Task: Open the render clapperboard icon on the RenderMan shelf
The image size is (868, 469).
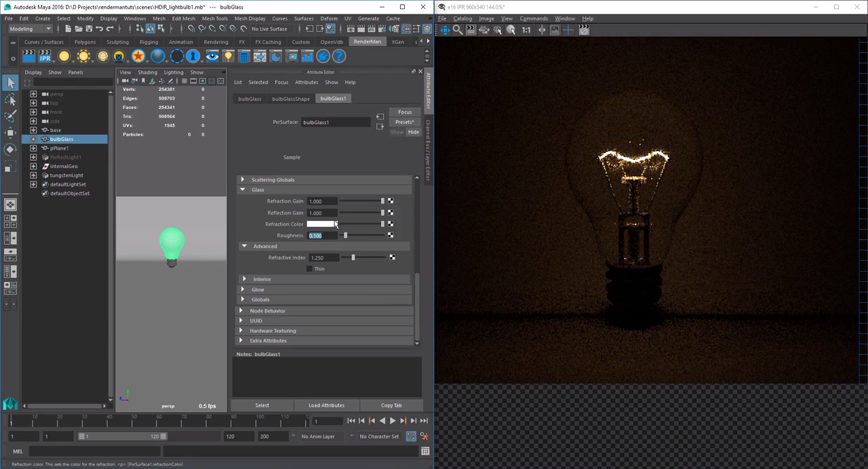Action: 29,56
